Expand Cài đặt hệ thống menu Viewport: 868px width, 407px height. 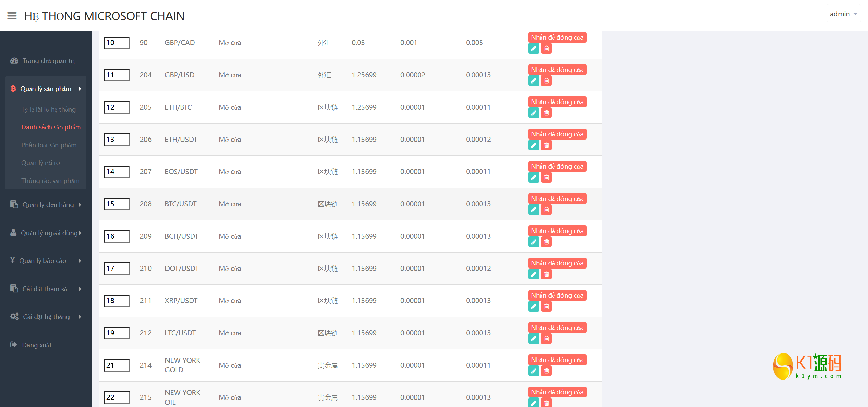click(x=46, y=317)
